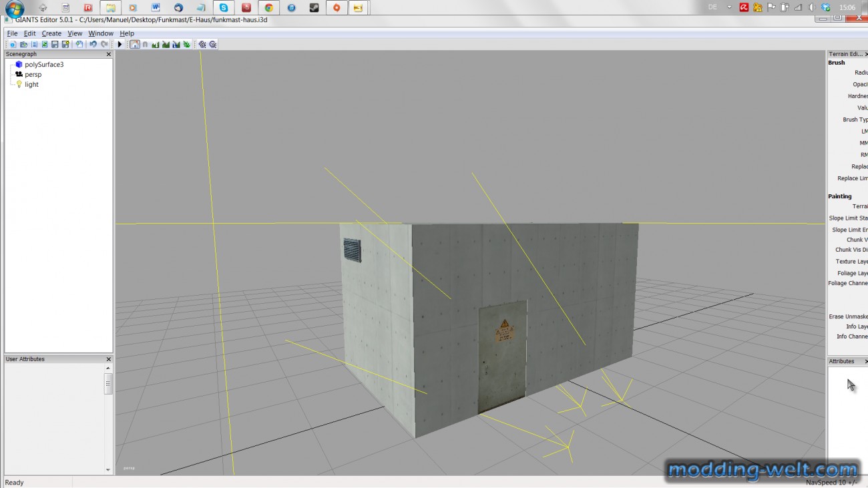The image size is (868, 488).
Task: Open the Windows Start orb
Action: pos(15,8)
